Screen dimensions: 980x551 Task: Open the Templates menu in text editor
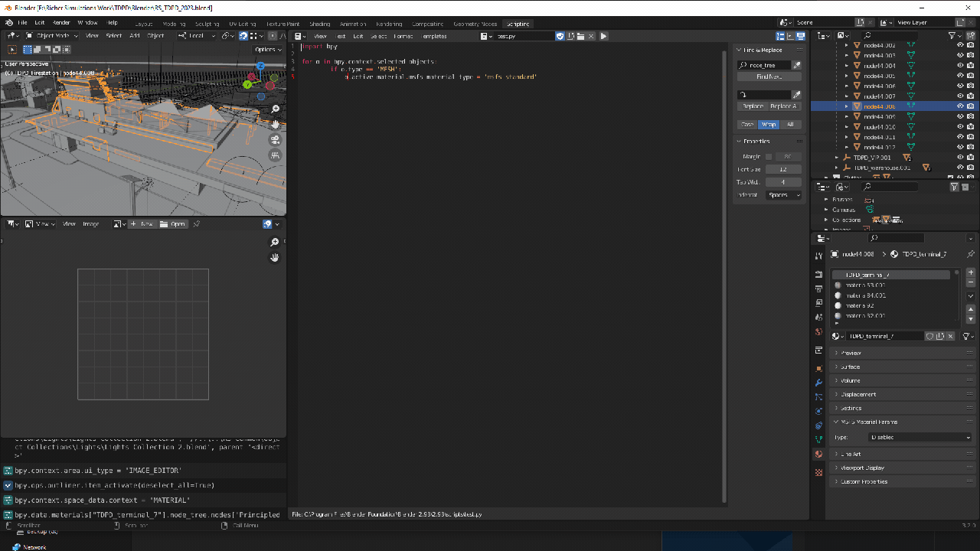tap(433, 36)
